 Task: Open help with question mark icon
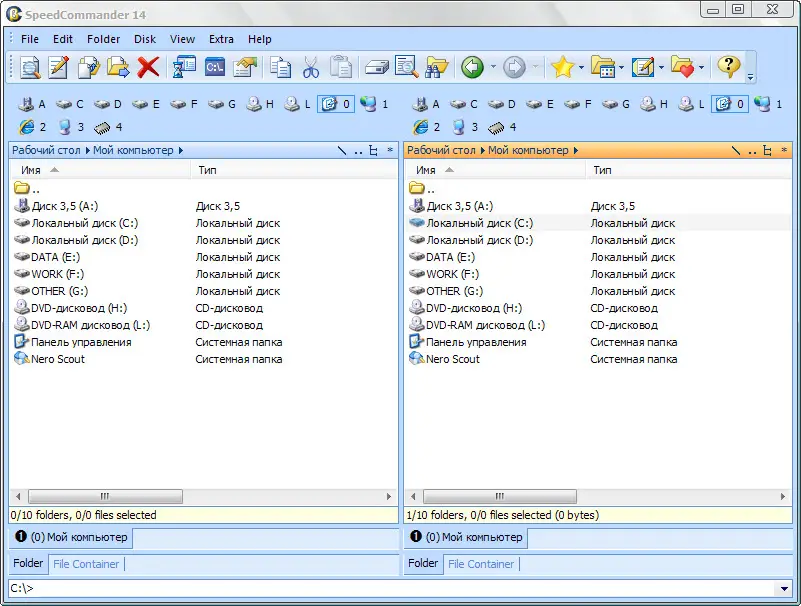(x=729, y=67)
